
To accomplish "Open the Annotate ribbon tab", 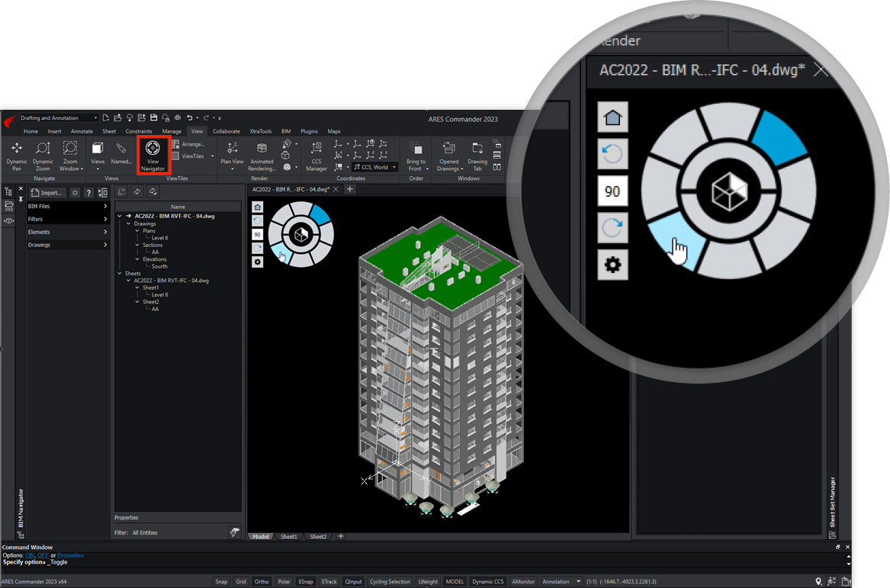I will click(82, 131).
